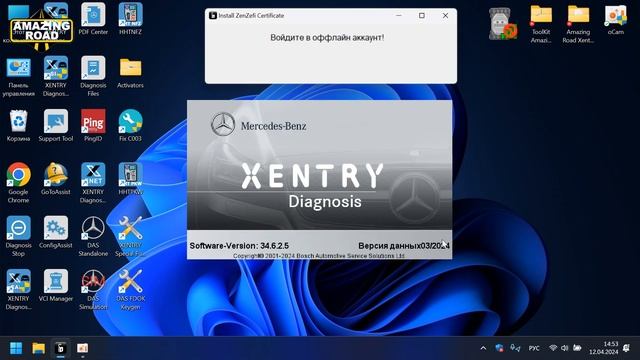Open the PDF Center desktop shortcut
This screenshot has width=640, height=360.
(93, 19)
